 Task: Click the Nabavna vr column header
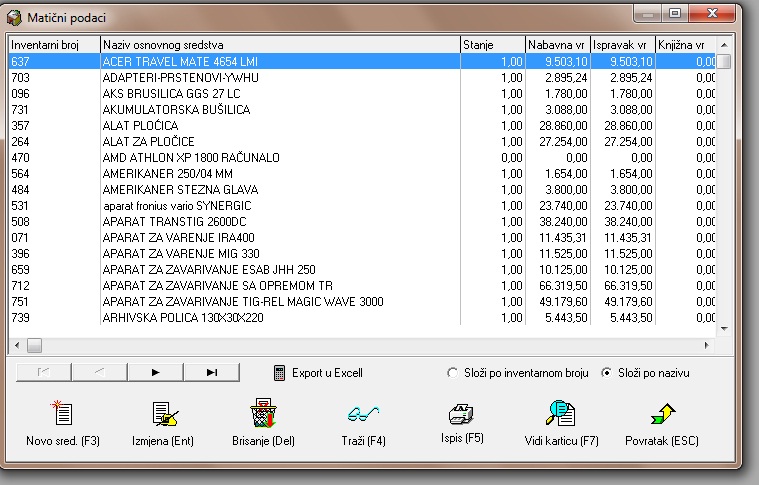pos(558,45)
